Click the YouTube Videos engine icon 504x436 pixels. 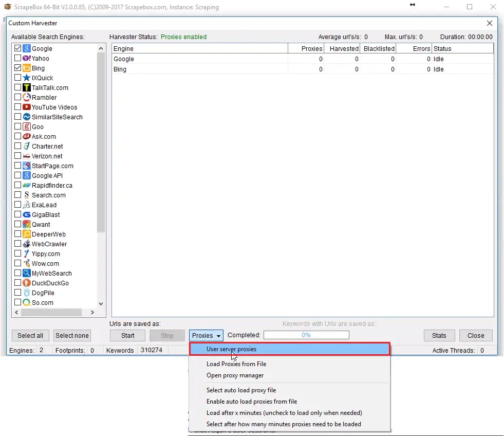tap(27, 107)
